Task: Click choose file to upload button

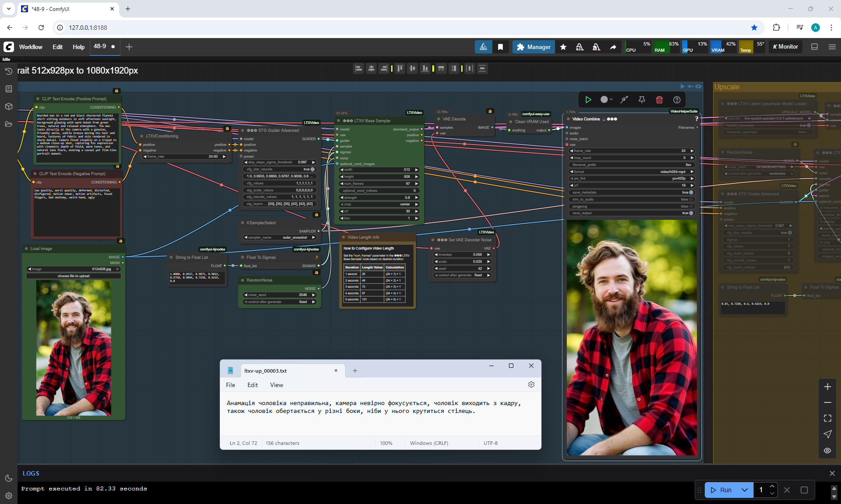Action: (74, 276)
